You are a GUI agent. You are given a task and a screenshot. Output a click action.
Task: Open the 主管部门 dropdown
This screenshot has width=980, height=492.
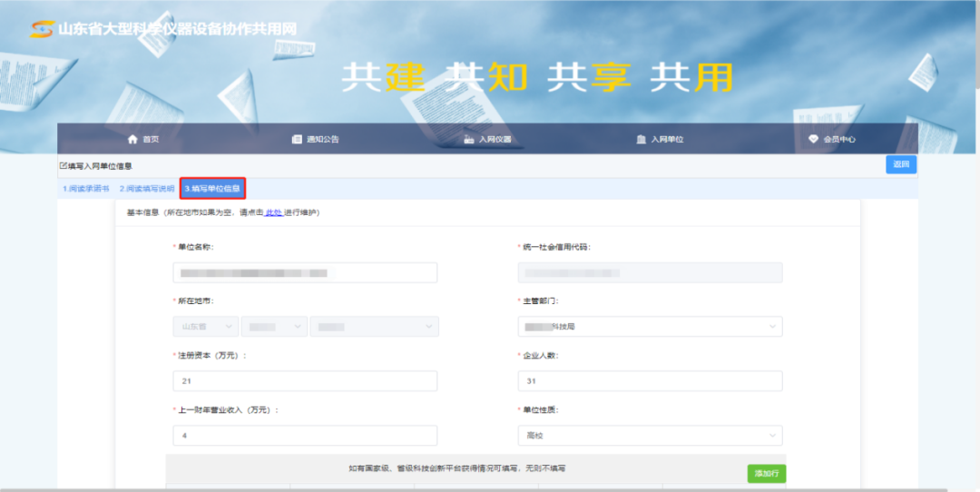650,327
